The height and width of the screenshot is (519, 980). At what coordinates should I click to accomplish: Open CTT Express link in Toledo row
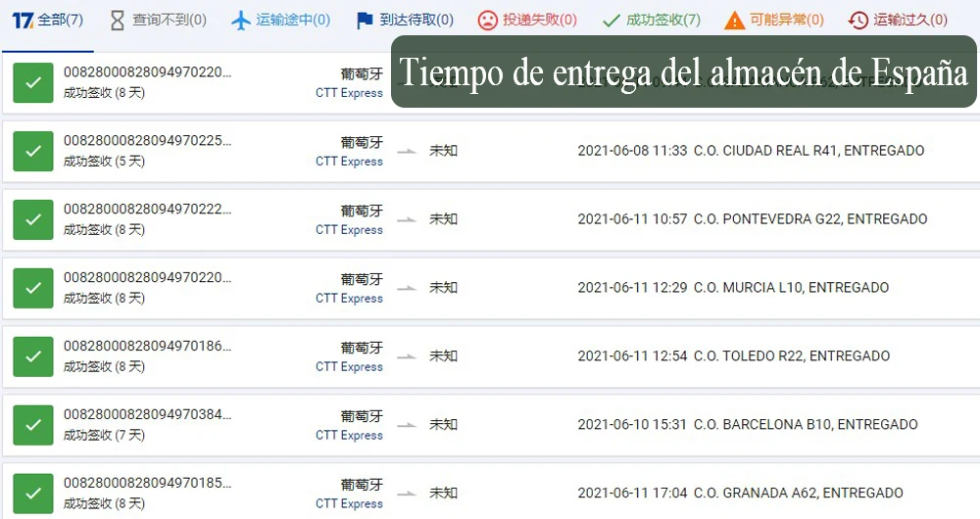(x=350, y=366)
